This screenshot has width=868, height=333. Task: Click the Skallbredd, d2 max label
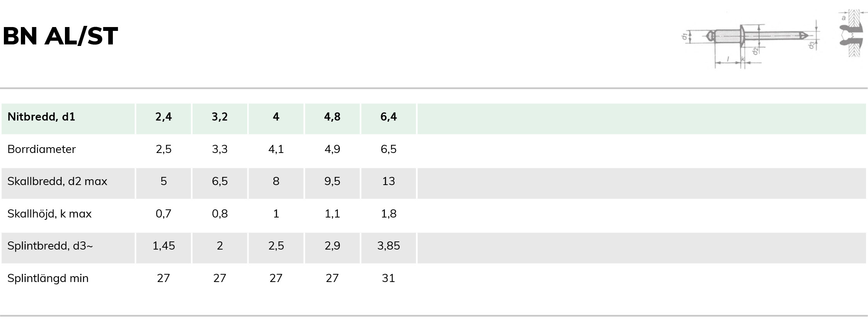57,181
